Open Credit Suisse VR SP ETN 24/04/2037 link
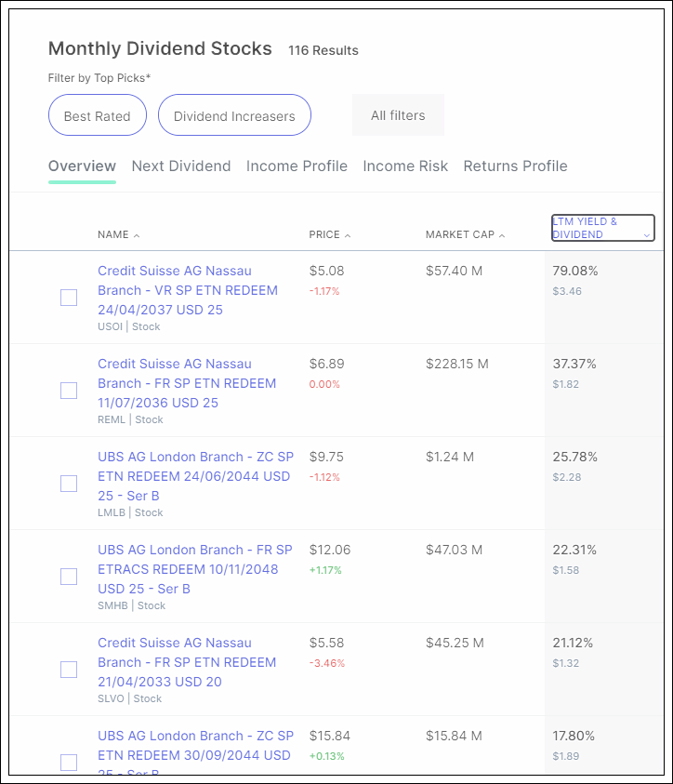The width and height of the screenshot is (673, 784). pos(188,290)
